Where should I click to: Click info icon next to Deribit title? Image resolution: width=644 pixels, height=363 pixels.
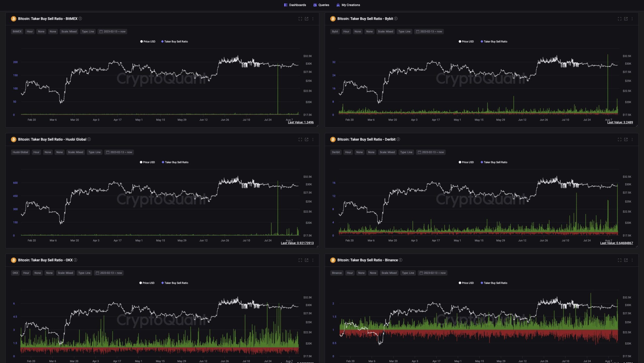point(398,139)
